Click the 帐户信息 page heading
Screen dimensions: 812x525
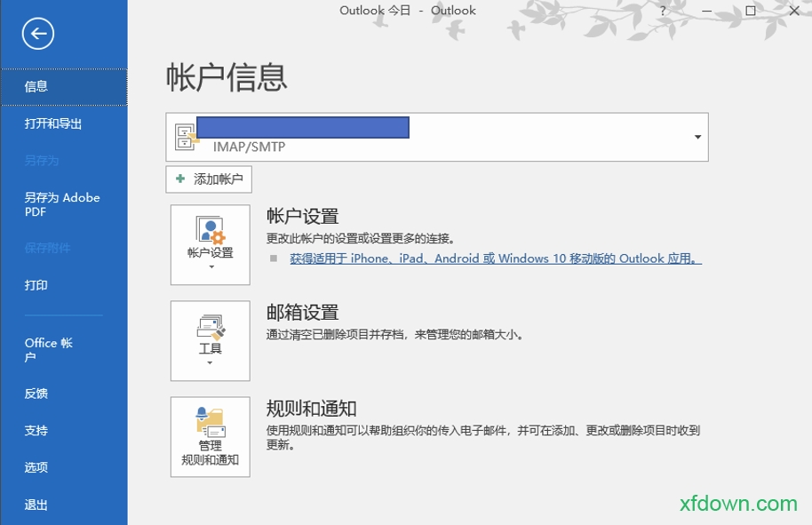click(x=227, y=77)
